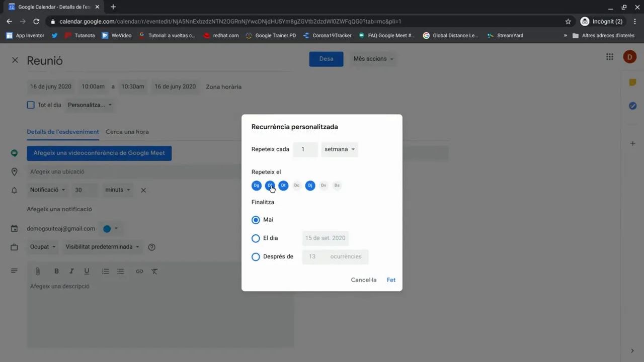Screen dimensions: 644x362
Task: Switch to 'Cerca una hora' tab
Action: [127, 132]
